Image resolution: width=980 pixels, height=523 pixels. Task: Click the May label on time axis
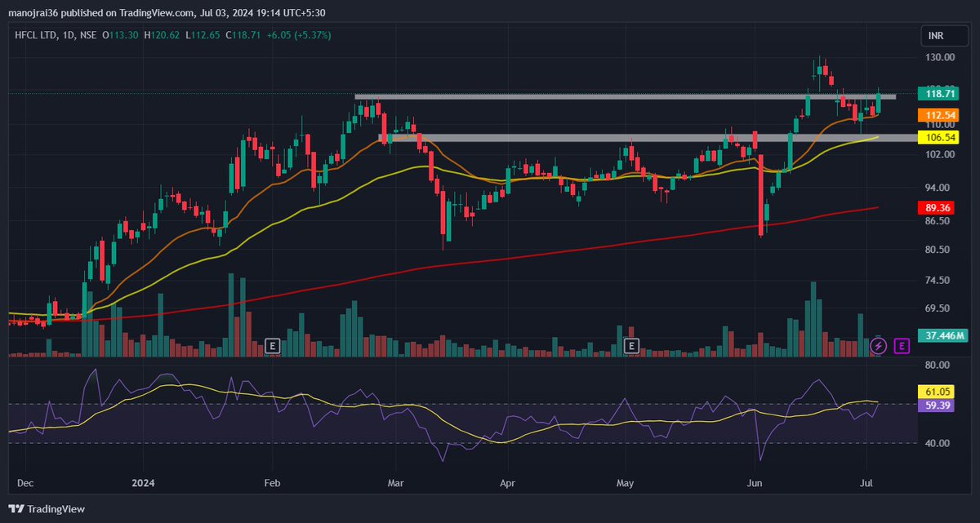626,483
